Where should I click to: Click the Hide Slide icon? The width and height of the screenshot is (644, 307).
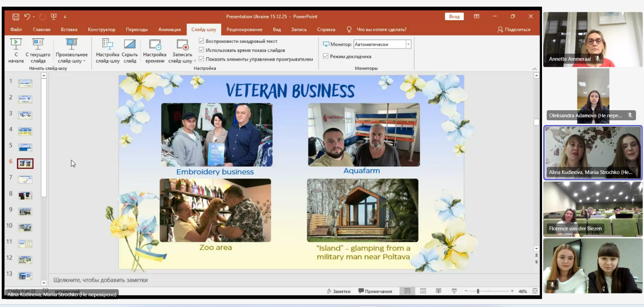[x=130, y=44]
